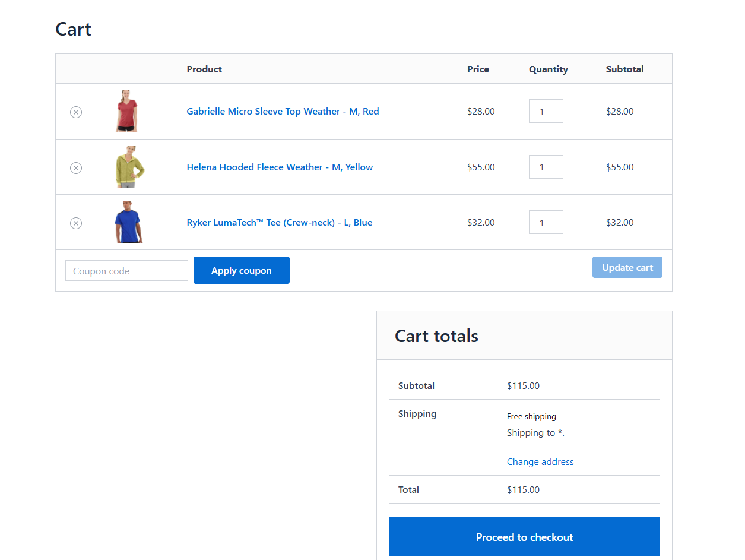Open the Gabrielle red top product image
The width and height of the screenshot is (745, 560).
tap(127, 111)
